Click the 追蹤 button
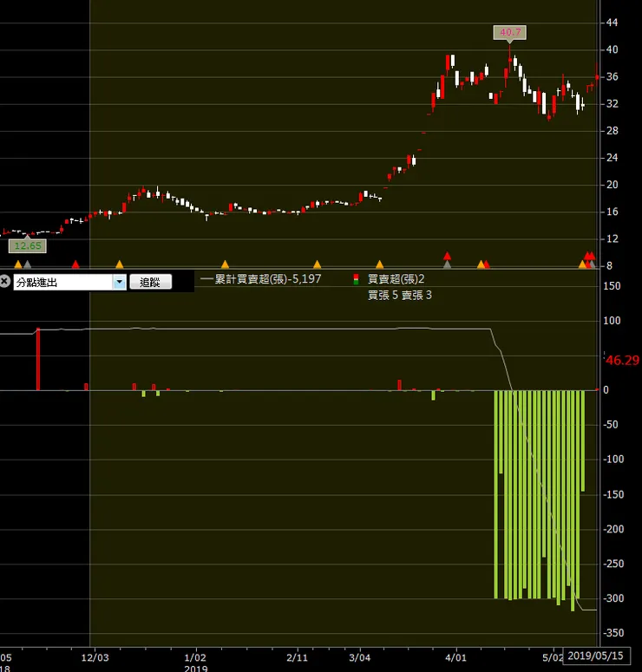The height and width of the screenshot is (672, 642). (151, 282)
